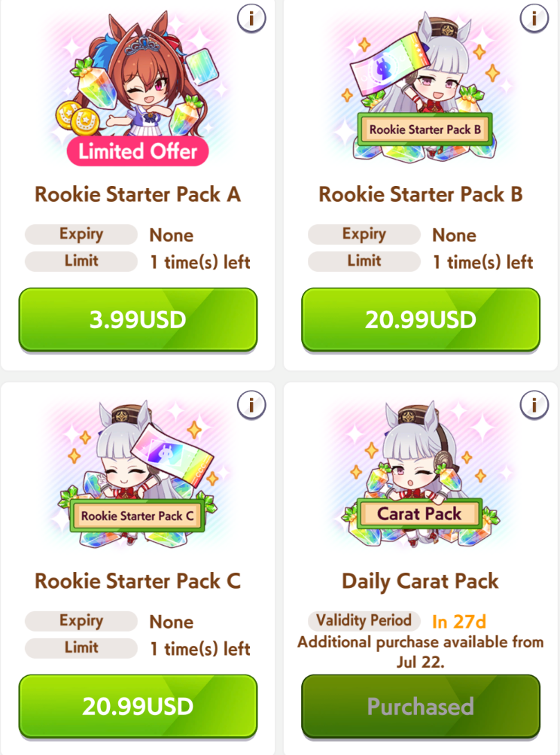Viewport: 560px width, 755px height.
Task: Buy Rookie Starter Pack B for 20.99USD
Action: pyautogui.click(x=420, y=320)
